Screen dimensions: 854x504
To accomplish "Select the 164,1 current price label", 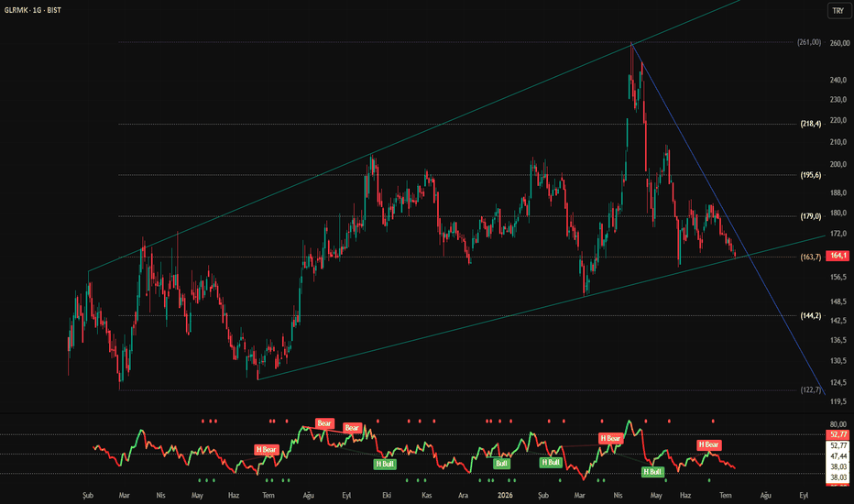I will (838, 256).
